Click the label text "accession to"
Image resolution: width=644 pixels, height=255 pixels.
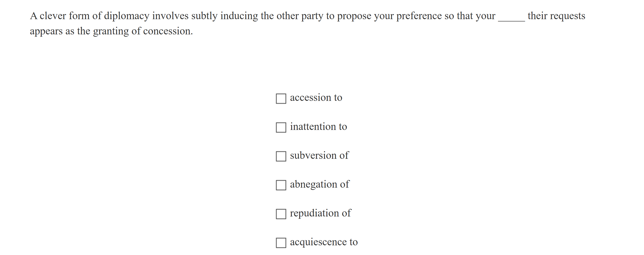tap(316, 98)
